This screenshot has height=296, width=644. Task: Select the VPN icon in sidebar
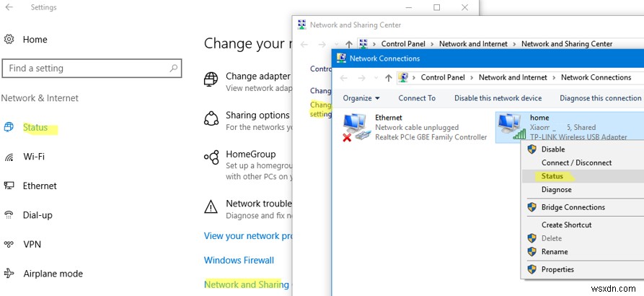click(9, 244)
